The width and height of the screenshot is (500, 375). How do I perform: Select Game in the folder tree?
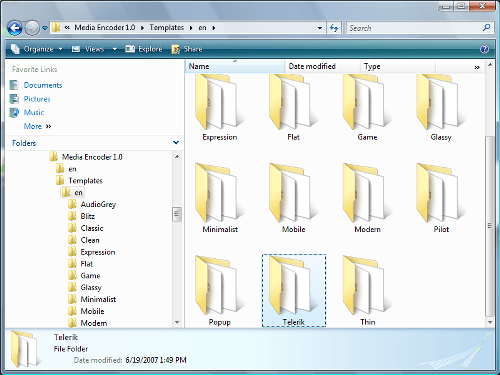[x=90, y=276]
